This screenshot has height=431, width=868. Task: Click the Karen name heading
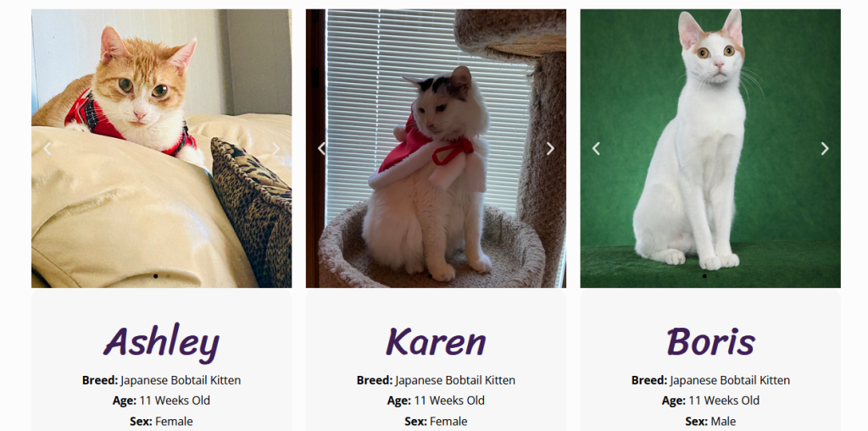[x=437, y=342]
